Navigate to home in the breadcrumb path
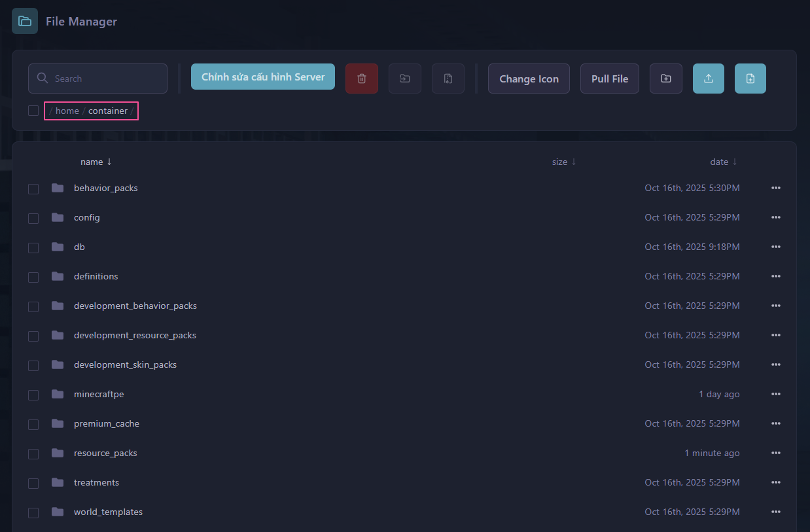 [x=67, y=111]
